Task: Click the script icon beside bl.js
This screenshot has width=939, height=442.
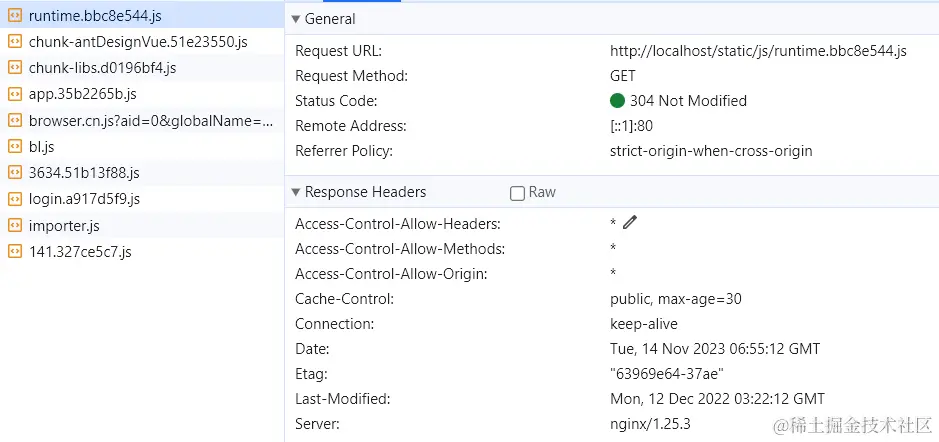Action: [14, 147]
